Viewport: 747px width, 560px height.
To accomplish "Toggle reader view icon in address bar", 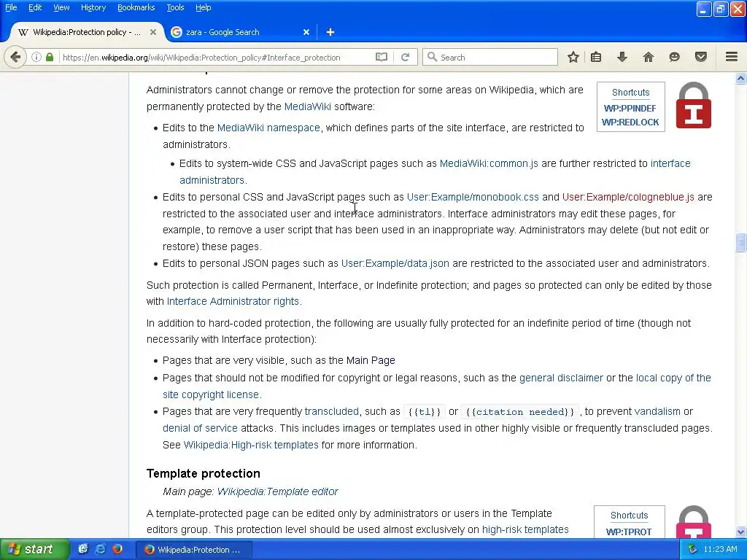I will [381, 57].
